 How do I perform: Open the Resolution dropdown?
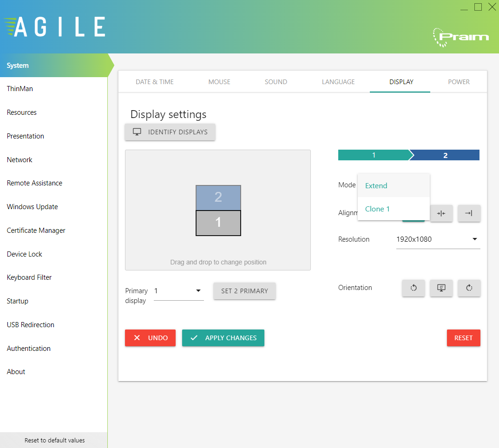click(438, 239)
